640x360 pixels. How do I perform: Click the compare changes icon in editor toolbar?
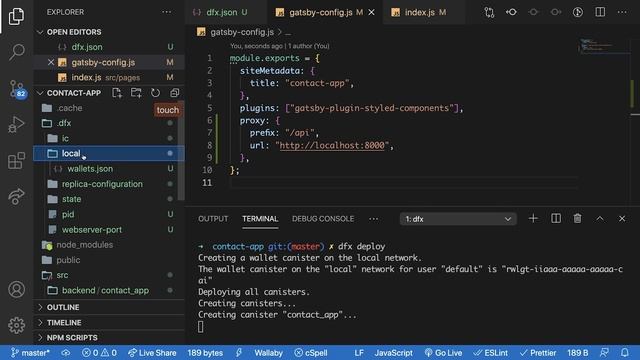pos(489,12)
